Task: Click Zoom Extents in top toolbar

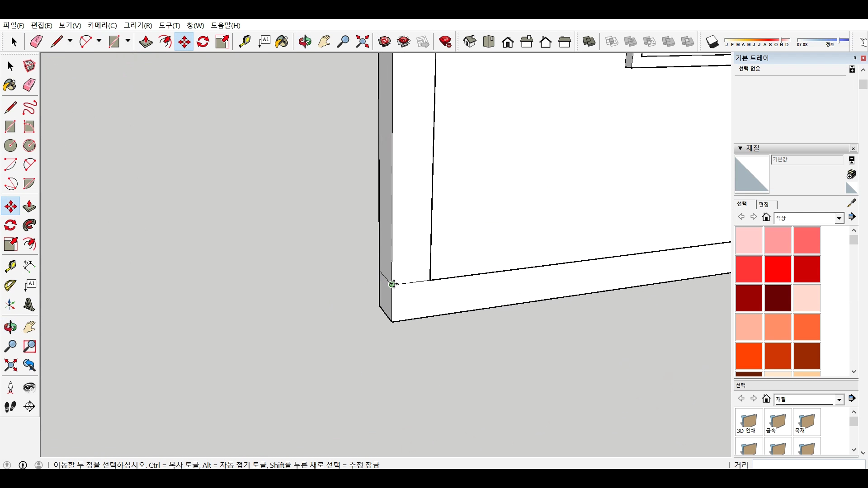Action: 362,42
